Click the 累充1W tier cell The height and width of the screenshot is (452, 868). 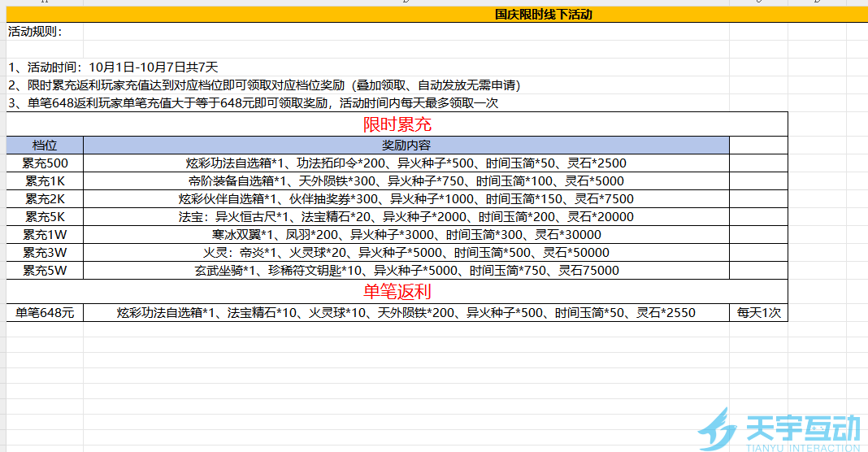(45, 235)
